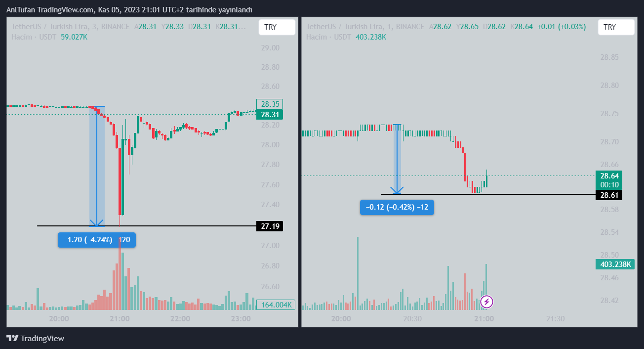644x349 pixels.
Task: Click the 403.238K volume label on price axis
Action: tap(615, 264)
